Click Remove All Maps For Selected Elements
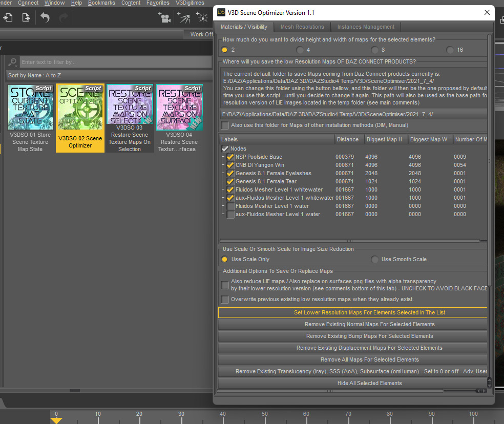 [352, 359]
